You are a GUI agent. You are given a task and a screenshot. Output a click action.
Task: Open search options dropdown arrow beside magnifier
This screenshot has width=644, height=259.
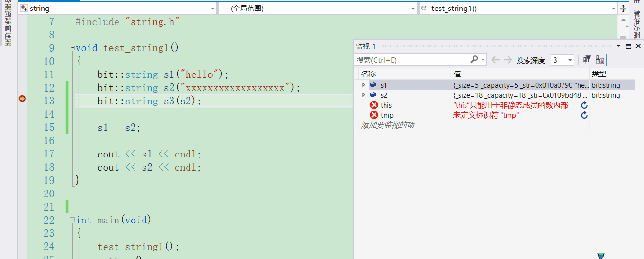click(x=483, y=60)
